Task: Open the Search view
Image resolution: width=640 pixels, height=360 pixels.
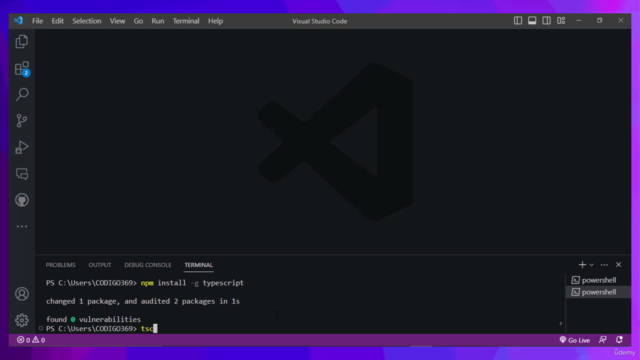Action: [x=22, y=95]
